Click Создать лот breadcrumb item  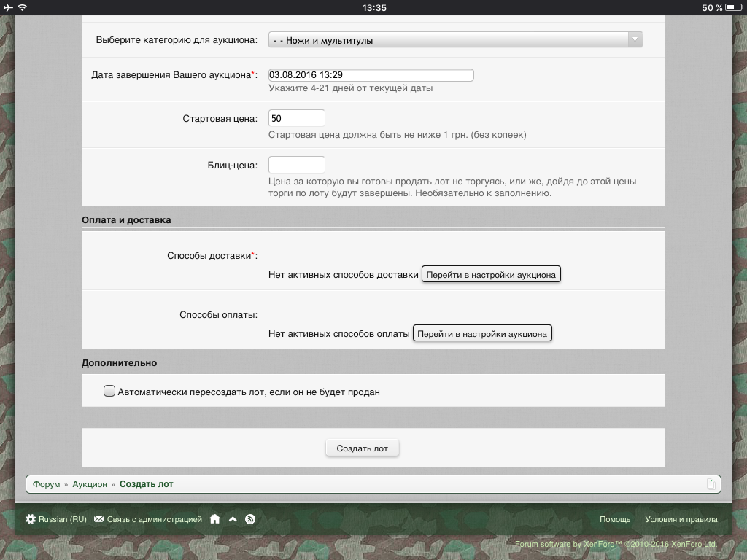click(146, 484)
